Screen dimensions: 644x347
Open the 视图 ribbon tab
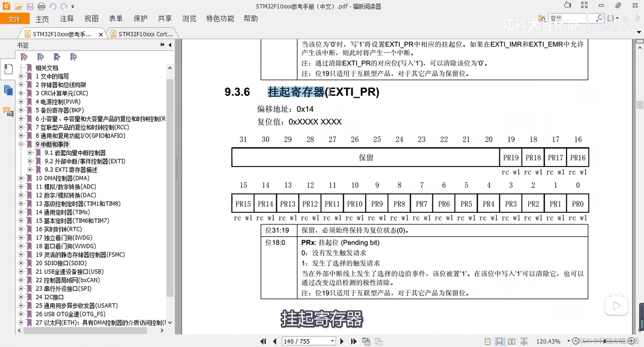coord(91,18)
